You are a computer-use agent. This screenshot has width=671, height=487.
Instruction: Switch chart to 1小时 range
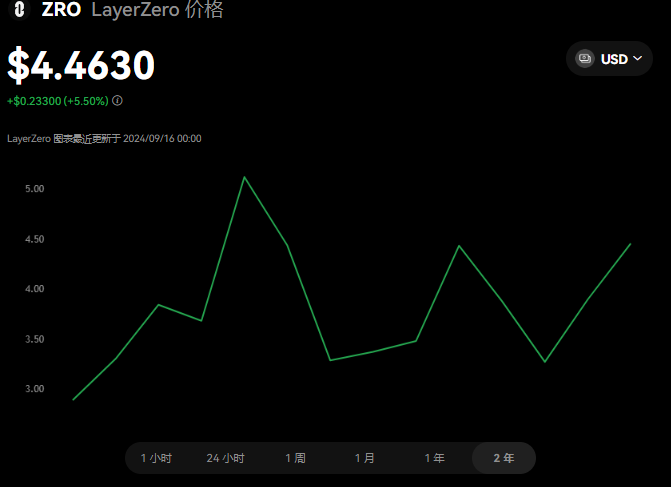[x=156, y=458]
